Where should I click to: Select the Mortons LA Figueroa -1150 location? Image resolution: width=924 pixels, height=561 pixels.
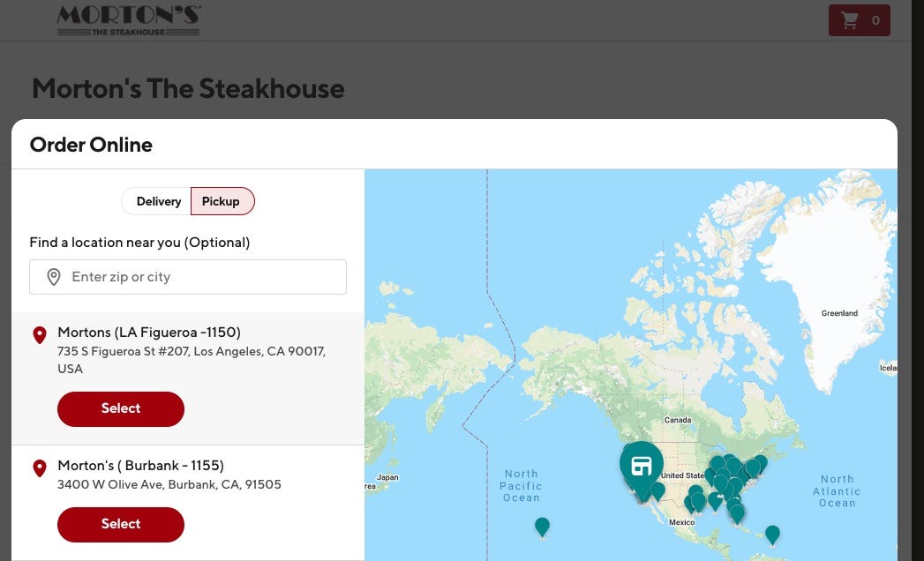point(120,408)
